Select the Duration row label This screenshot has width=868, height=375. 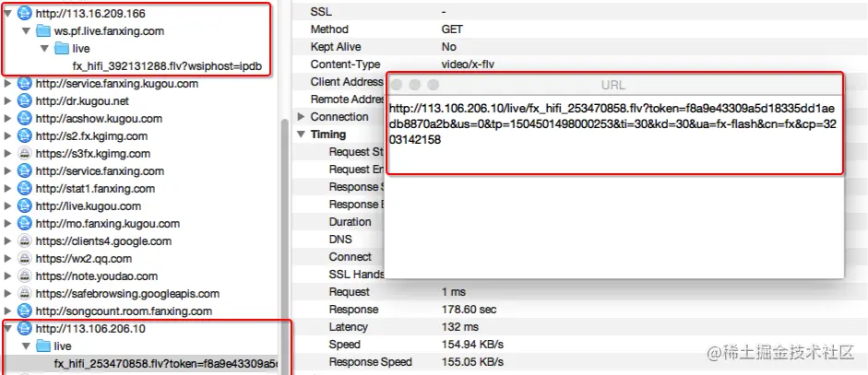click(350, 222)
